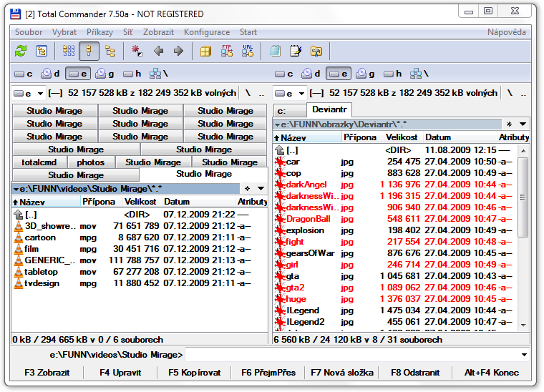Click right panel scroll down arrow
Viewport: 544px width, 392px height.
(523, 325)
